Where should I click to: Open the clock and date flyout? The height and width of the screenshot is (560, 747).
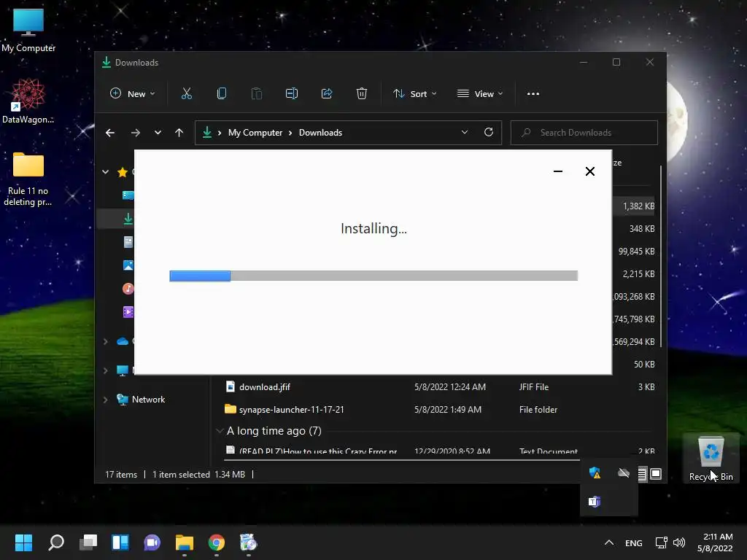click(x=715, y=542)
